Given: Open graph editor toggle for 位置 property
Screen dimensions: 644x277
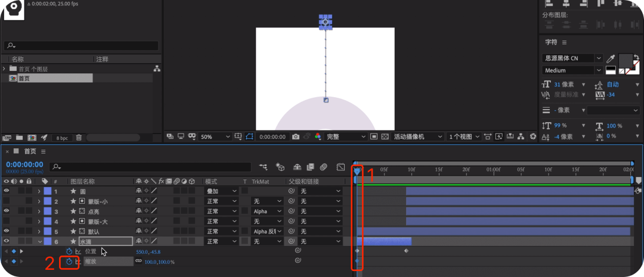Looking at the screenshot, I should [x=78, y=251].
